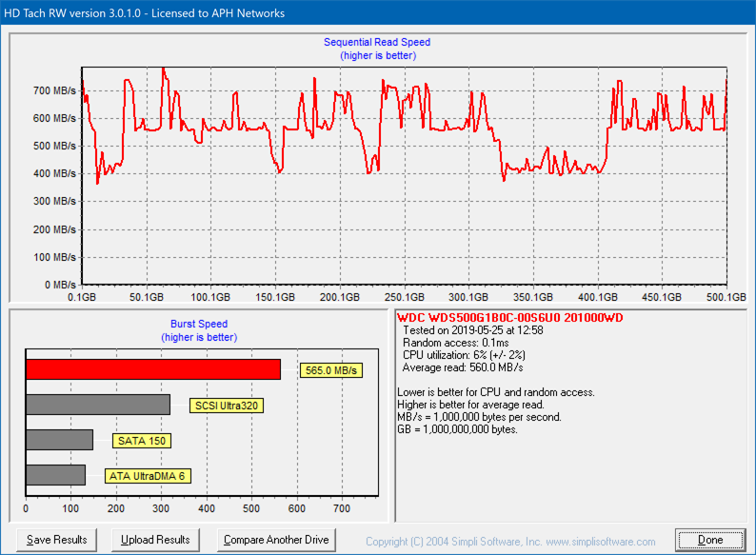
Task: Click the 700 MB/s y-axis label
Action: tap(54, 90)
